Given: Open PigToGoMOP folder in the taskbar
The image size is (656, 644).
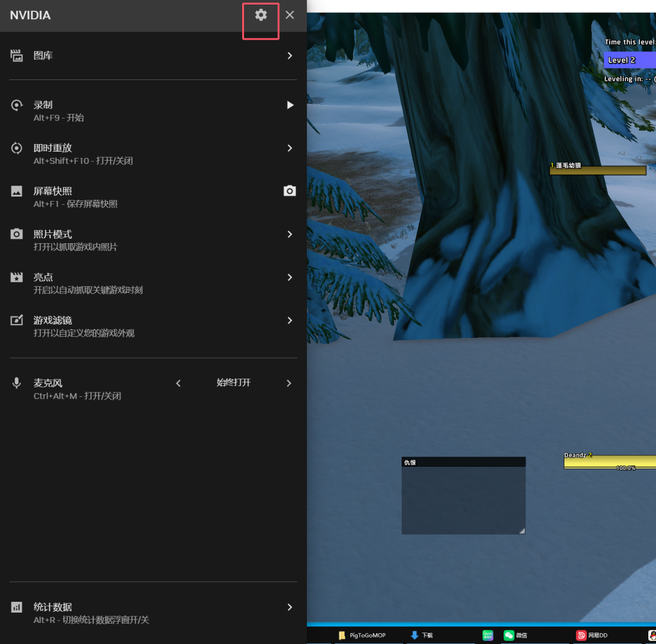Looking at the screenshot, I should (363, 635).
